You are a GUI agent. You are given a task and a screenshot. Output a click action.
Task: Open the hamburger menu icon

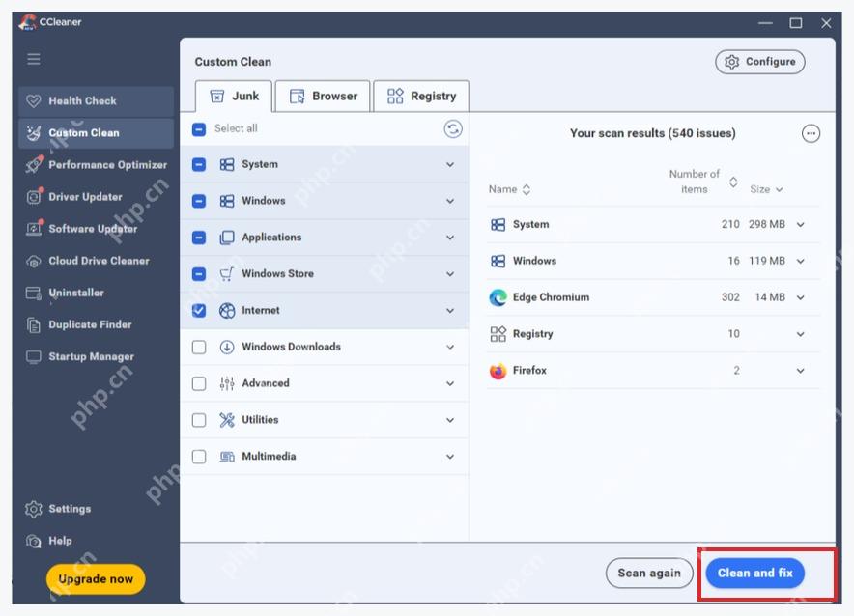[x=34, y=59]
